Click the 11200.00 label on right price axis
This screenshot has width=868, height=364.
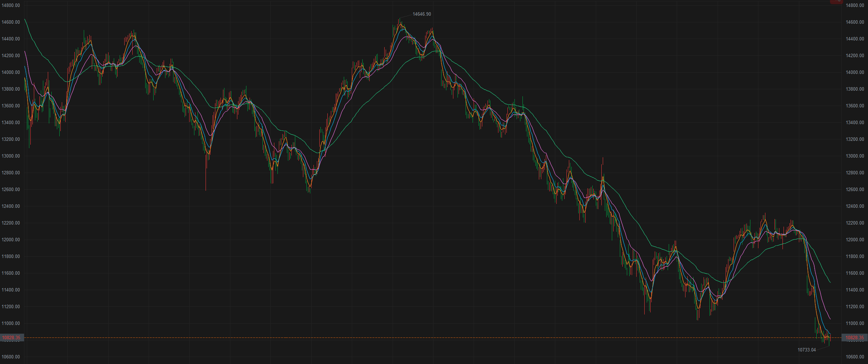click(x=855, y=306)
